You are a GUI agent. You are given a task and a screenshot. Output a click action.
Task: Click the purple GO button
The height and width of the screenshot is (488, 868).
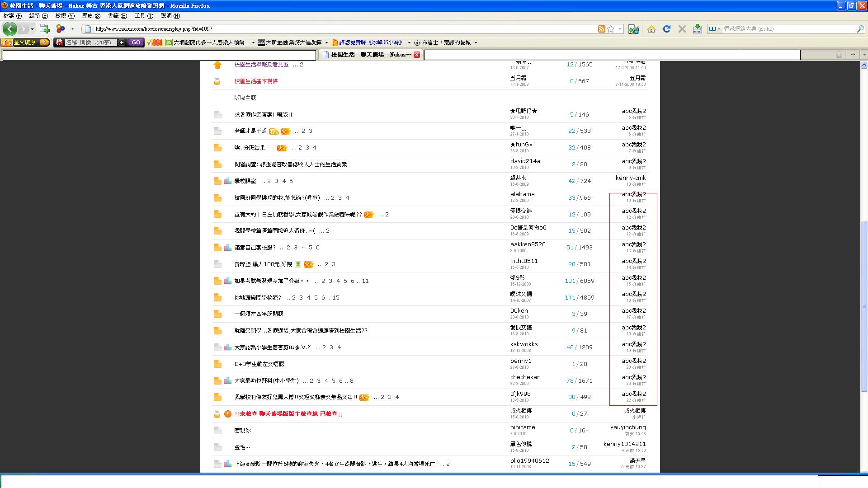[136, 42]
